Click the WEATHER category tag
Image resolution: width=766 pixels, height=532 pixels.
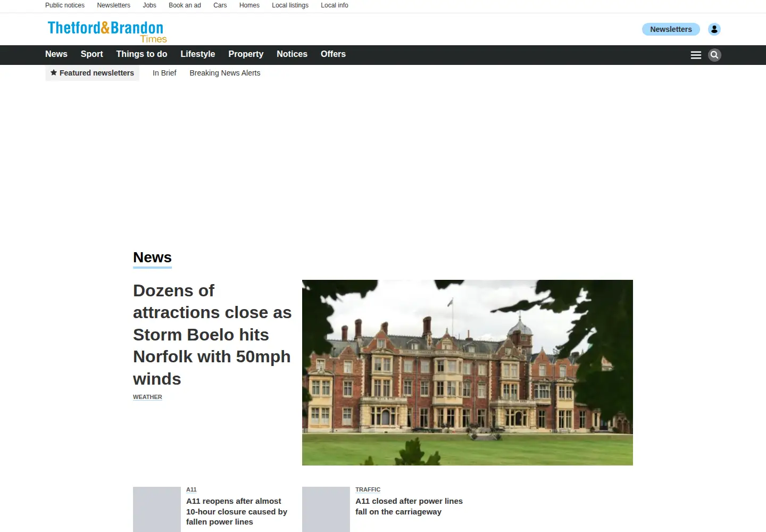(147, 397)
